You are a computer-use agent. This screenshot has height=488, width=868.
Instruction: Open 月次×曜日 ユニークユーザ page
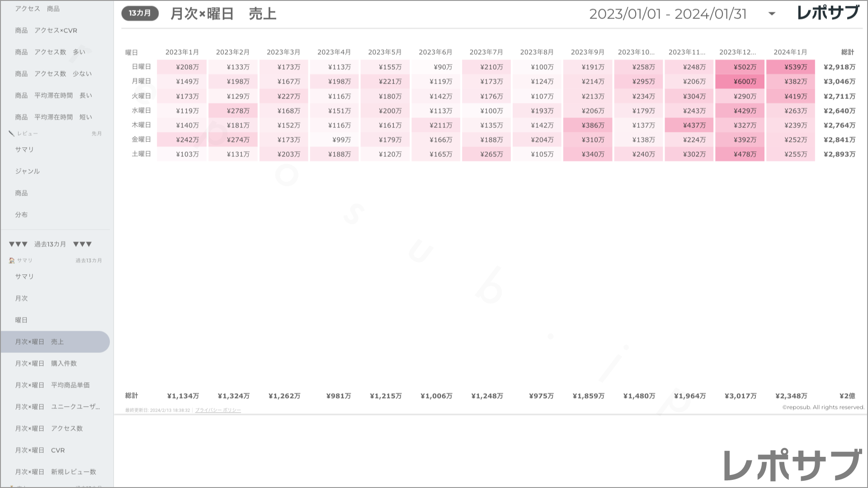(x=57, y=407)
